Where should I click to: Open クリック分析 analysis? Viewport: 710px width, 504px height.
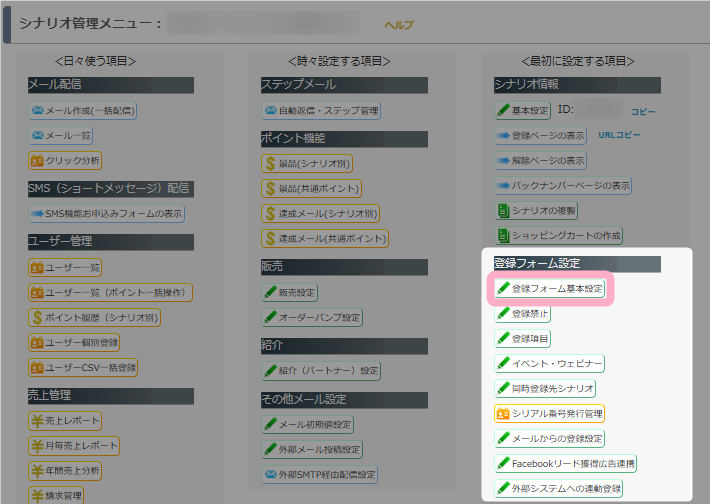point(65,160)
